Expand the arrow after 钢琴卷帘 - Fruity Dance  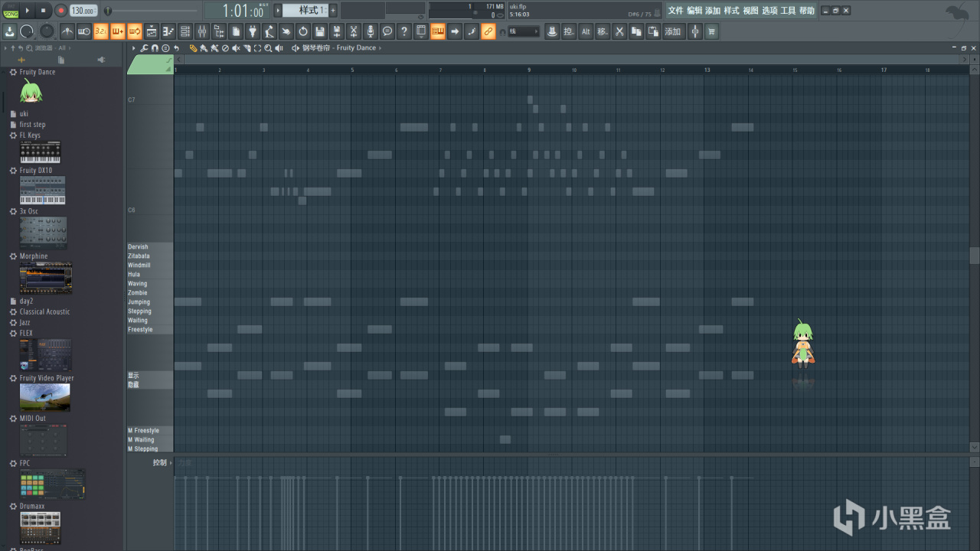pos(380,48)
